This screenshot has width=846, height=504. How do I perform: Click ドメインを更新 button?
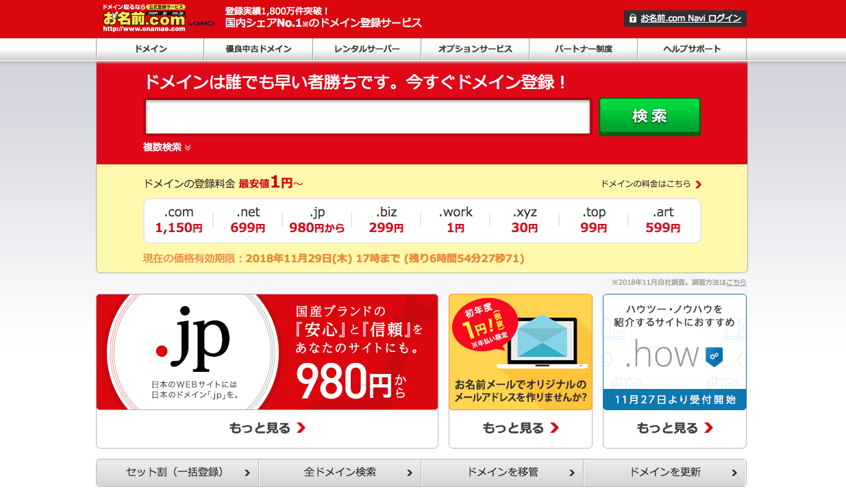coord(664,473)
